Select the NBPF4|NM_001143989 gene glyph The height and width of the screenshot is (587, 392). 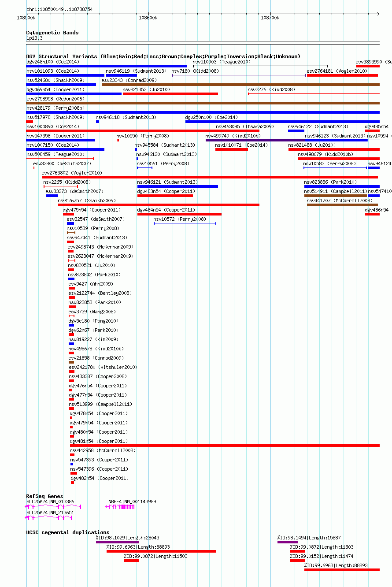[x=120, y=507]
